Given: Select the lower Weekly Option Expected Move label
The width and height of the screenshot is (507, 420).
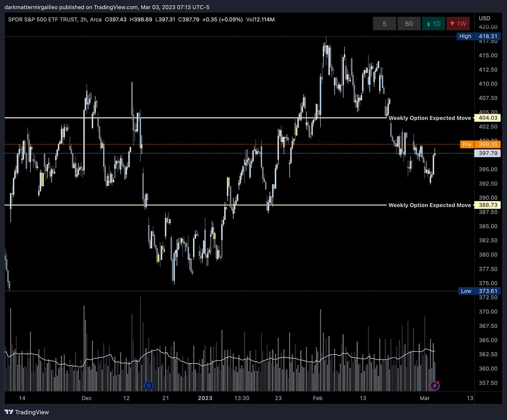Looking at the screenshot, I should click(x=430, y=205).
